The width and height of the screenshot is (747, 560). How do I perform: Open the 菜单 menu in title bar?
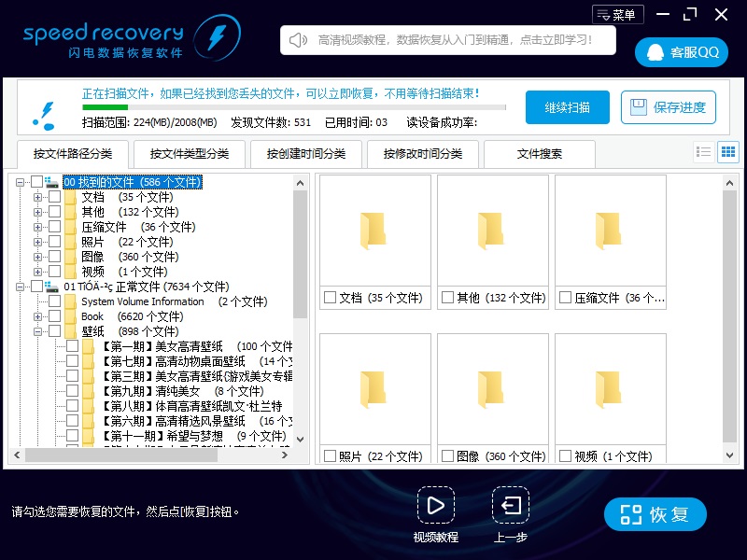point(617,14)
